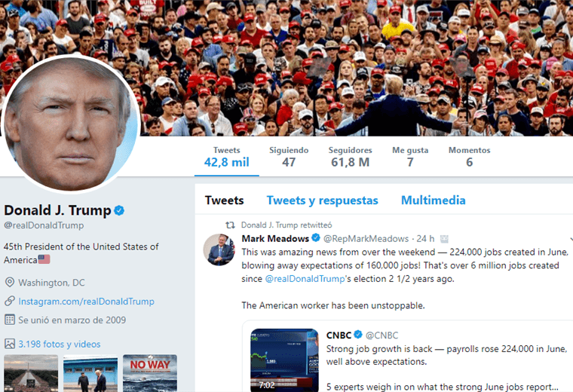Open Mark Meadows' profile avatar
Screen dimensions: 573x392
pyautogui.click(x=219, y=250)
